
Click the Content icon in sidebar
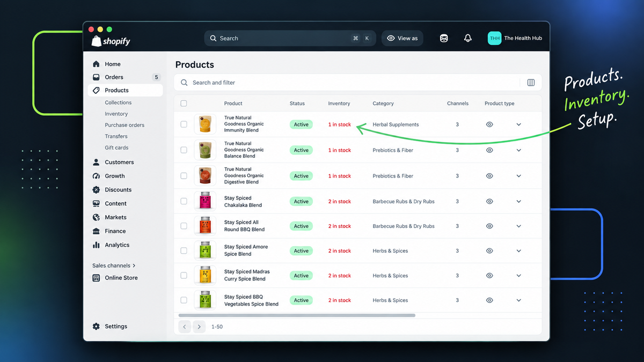[96, 204]
